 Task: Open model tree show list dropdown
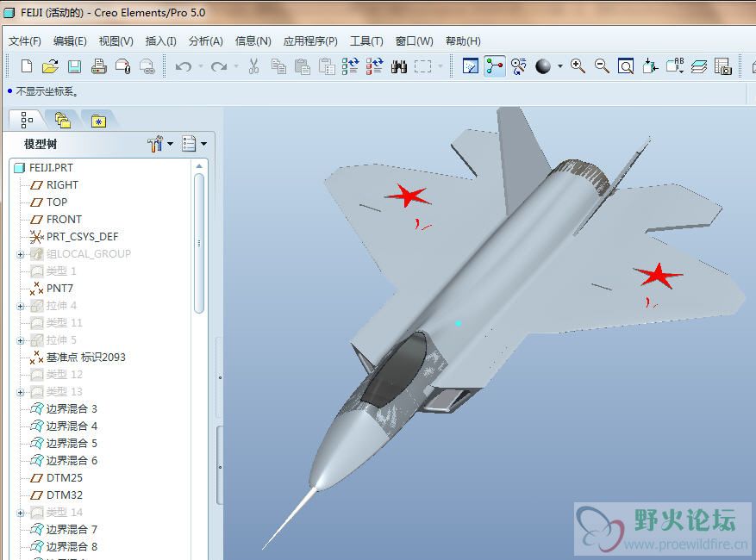pyautogui.click(x=194, y=144)
